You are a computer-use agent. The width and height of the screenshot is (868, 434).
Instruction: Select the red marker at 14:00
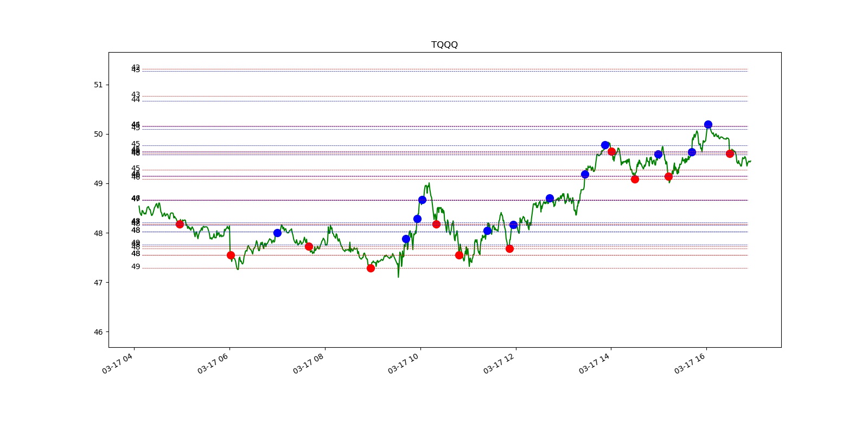point(611,151)
